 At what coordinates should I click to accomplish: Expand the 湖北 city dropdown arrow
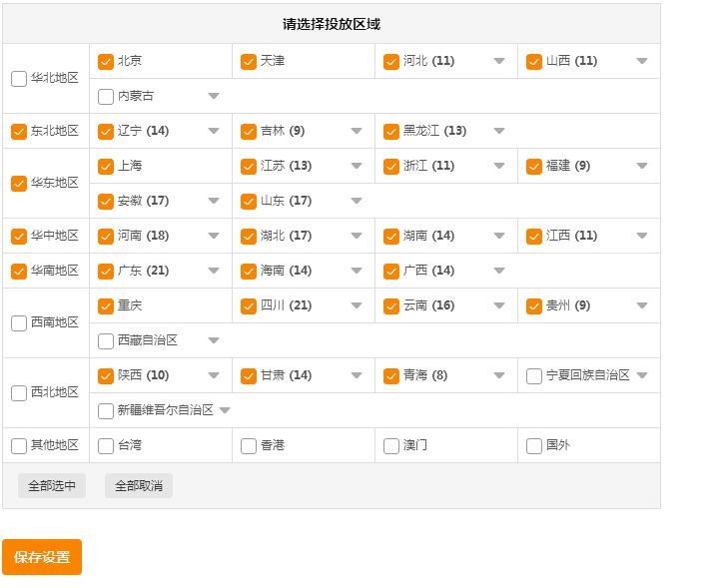coord(357,236)
